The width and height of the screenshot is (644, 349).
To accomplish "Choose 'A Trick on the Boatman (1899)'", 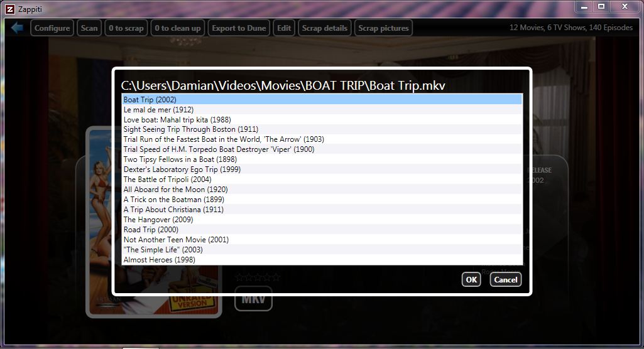I will (322, 200).
